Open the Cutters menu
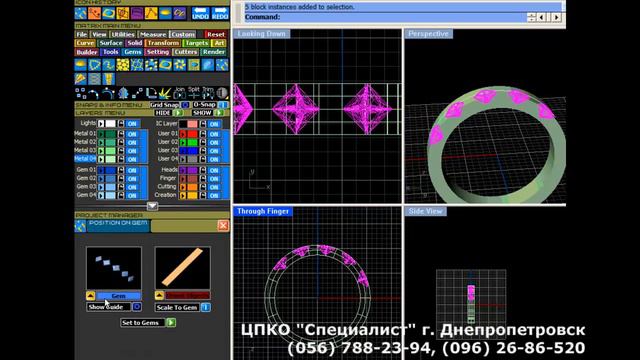640x360 pixels. pyautogui.click(x=186, y=52)
